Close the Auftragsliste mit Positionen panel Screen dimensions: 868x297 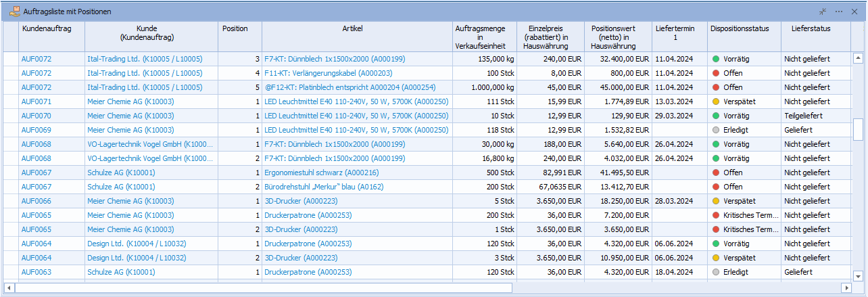[855, 12]
